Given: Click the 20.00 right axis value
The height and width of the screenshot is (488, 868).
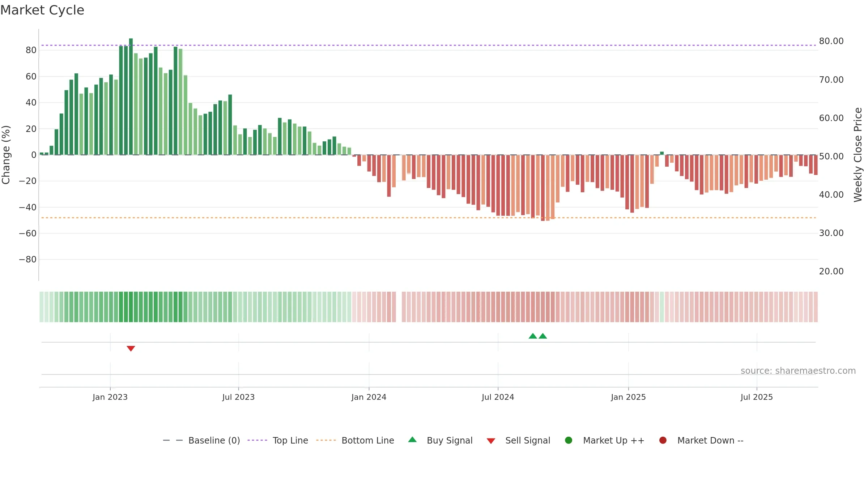Looking at the screenshot, I should [831, 271].
